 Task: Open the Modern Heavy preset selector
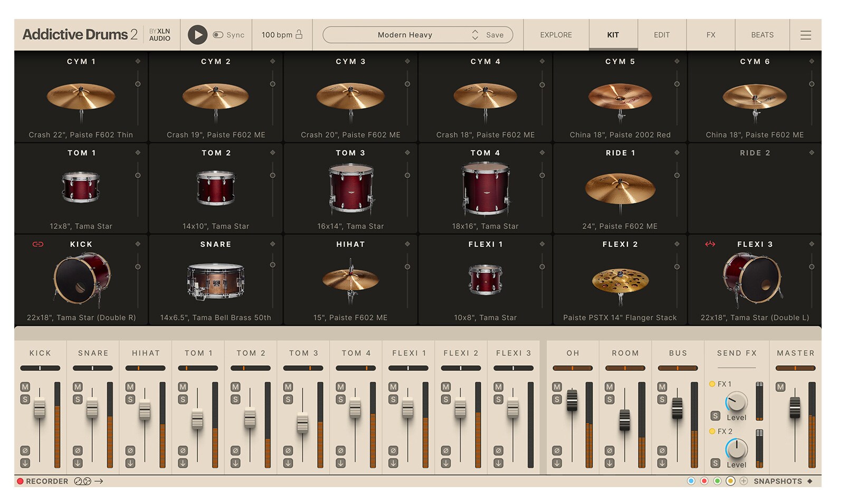[405, 35]
